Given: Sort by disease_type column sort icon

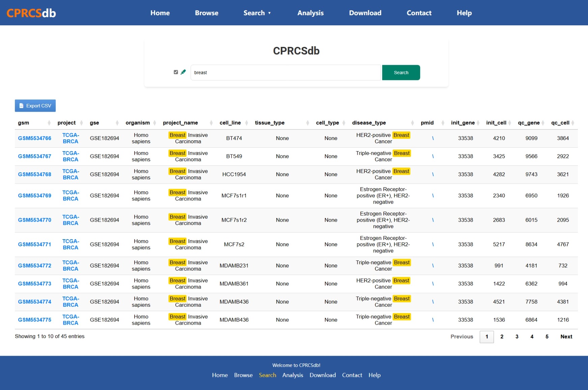Looking at the screenshot, I should 412,123.
